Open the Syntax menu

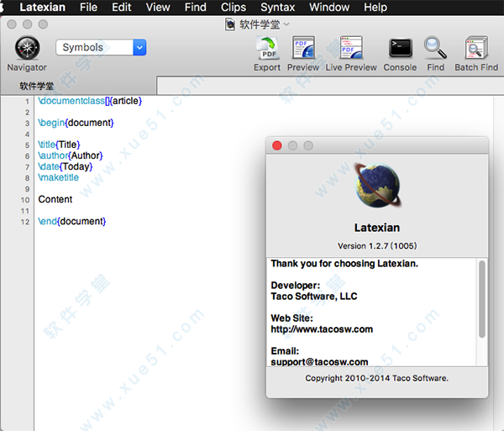pos(278,7)
